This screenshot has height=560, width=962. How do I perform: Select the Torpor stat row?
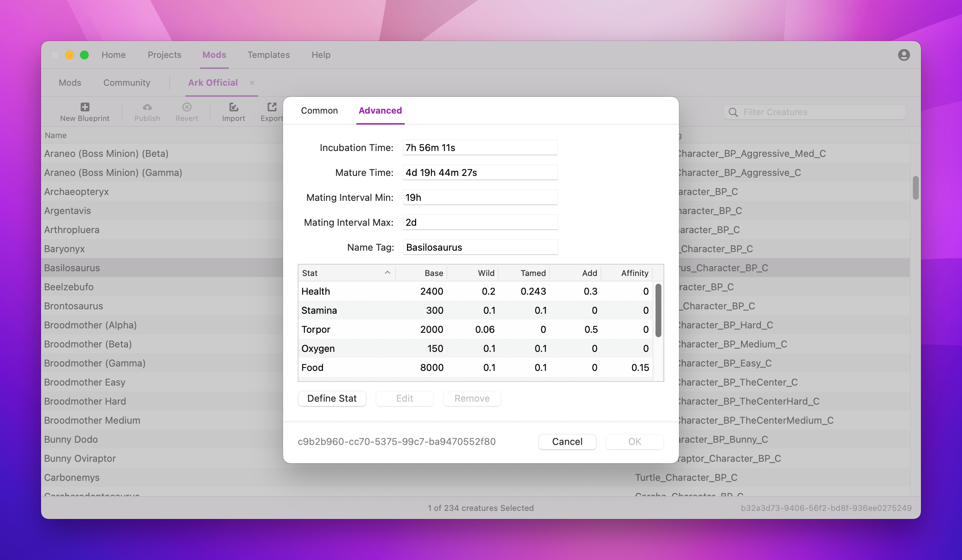point(475,329)
